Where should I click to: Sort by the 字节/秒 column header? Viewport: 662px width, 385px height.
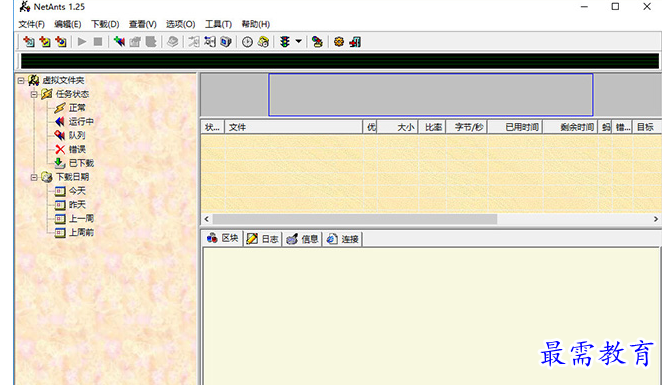[x=467, y=127]
